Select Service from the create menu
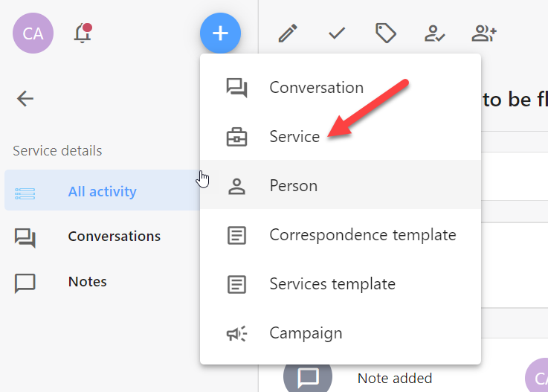This screenshot has width=548, height=392. [341, 136]
